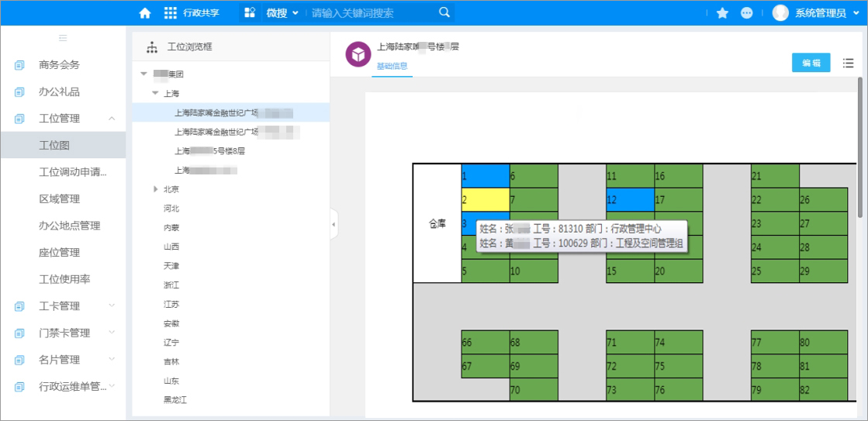Open favorites star icon
This screenshot has width=868, height=421.
[x=722, y=13]
